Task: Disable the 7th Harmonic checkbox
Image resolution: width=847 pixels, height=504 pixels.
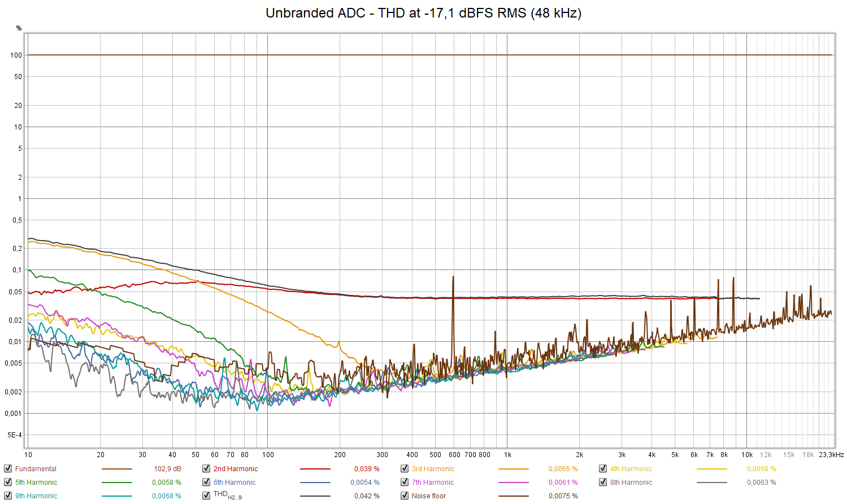Action: [405, 482]
